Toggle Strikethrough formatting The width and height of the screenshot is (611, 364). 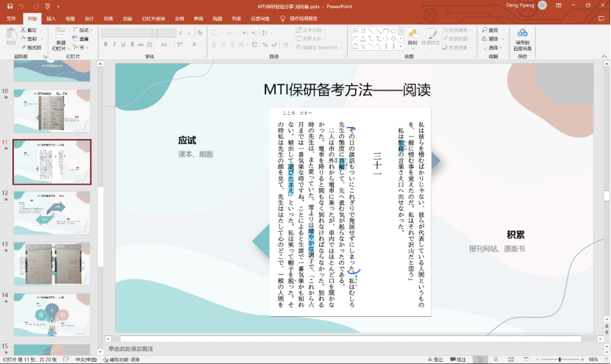click(140, 44)
